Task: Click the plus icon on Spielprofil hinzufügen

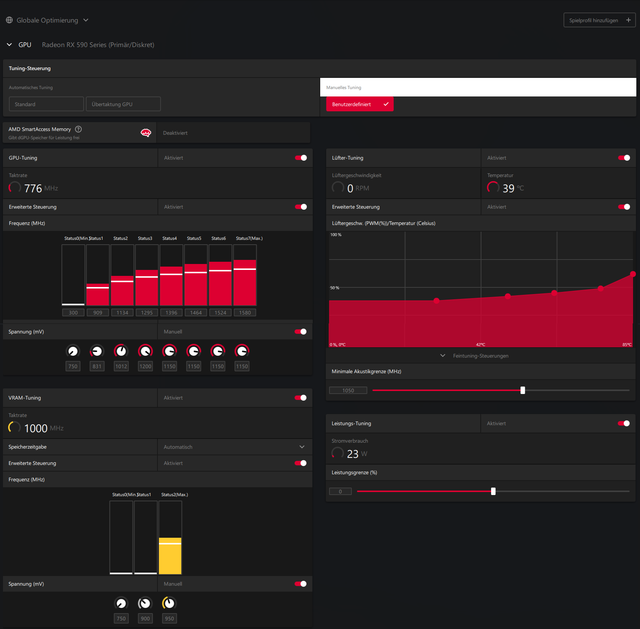Action: [628, 20]
